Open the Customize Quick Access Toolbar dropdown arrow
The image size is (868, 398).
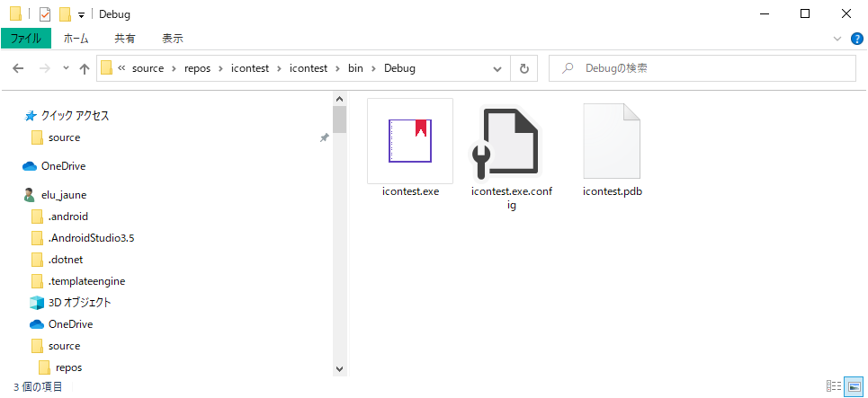point(81,15)
